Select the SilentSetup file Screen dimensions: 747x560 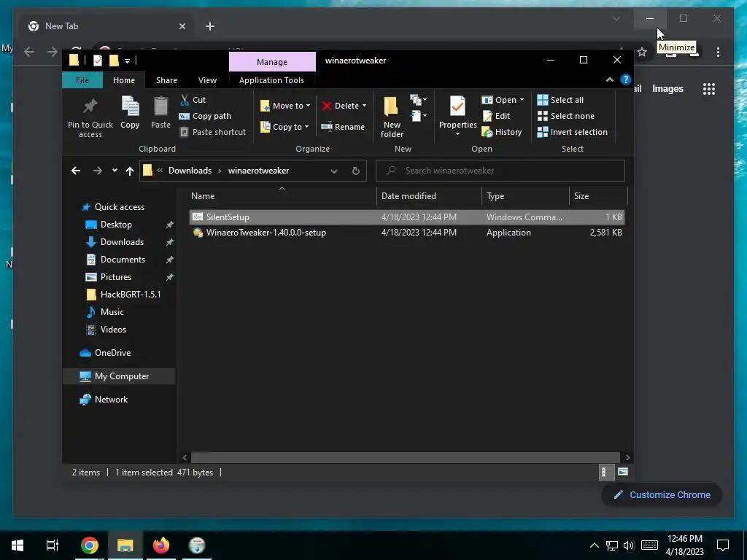(406, 217)
